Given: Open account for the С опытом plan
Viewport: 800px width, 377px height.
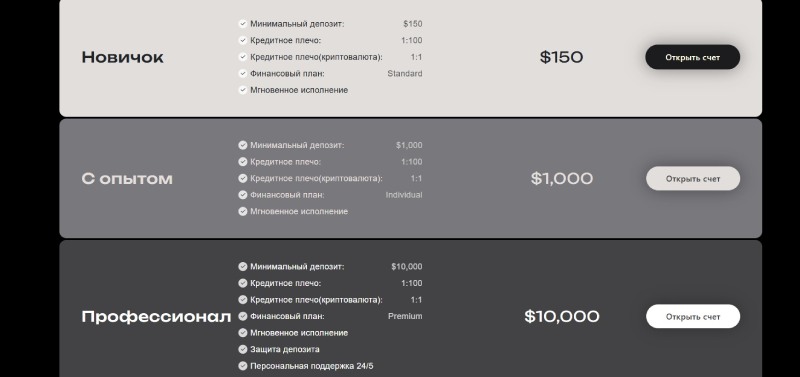Looking at the screenshot, I should (x=693, y=179).
